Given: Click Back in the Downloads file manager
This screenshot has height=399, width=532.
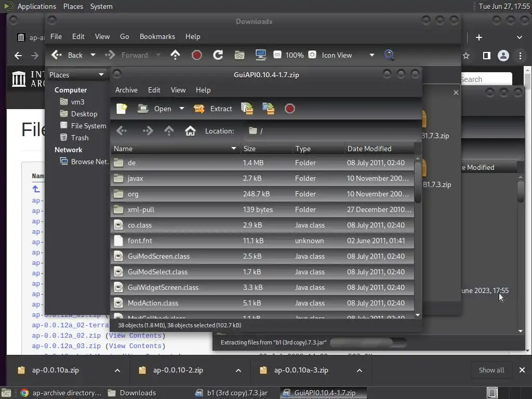Looking at the screenshot, I should 67,55.
